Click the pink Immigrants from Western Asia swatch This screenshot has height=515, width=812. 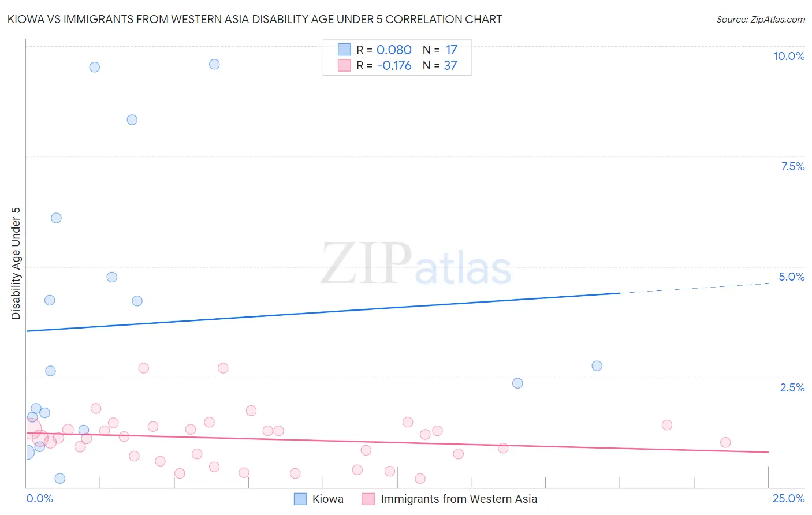(x=368, y=499)
